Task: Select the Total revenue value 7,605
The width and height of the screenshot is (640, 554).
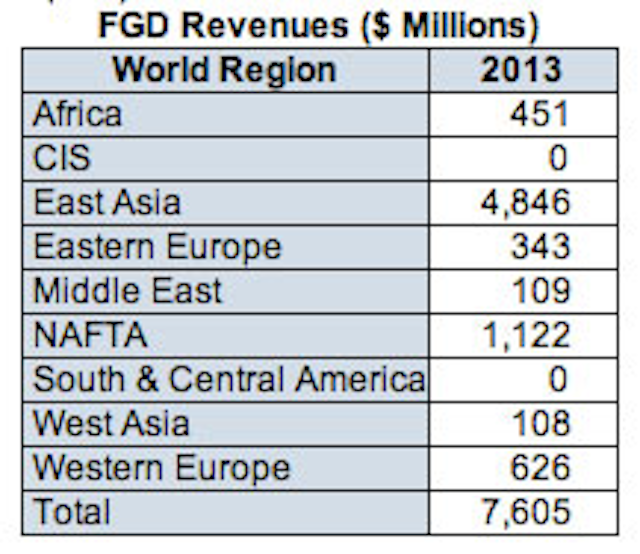Action: click(x=525, y=512)
